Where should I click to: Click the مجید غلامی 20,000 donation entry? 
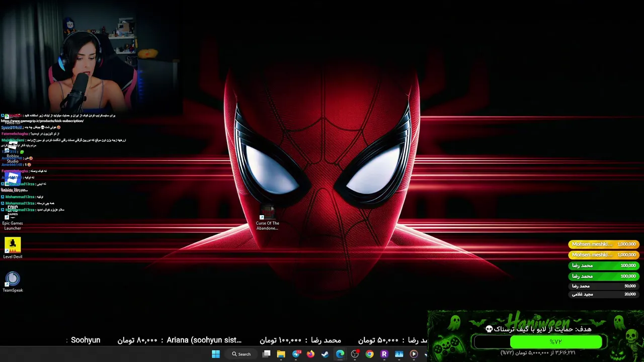[604, 294]
